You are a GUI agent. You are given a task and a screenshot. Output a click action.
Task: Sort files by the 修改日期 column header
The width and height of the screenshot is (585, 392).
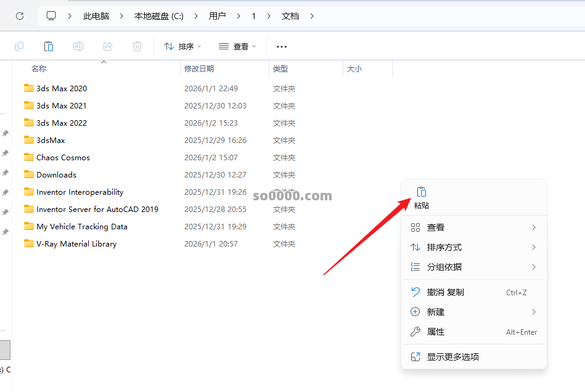click(199, 68)
